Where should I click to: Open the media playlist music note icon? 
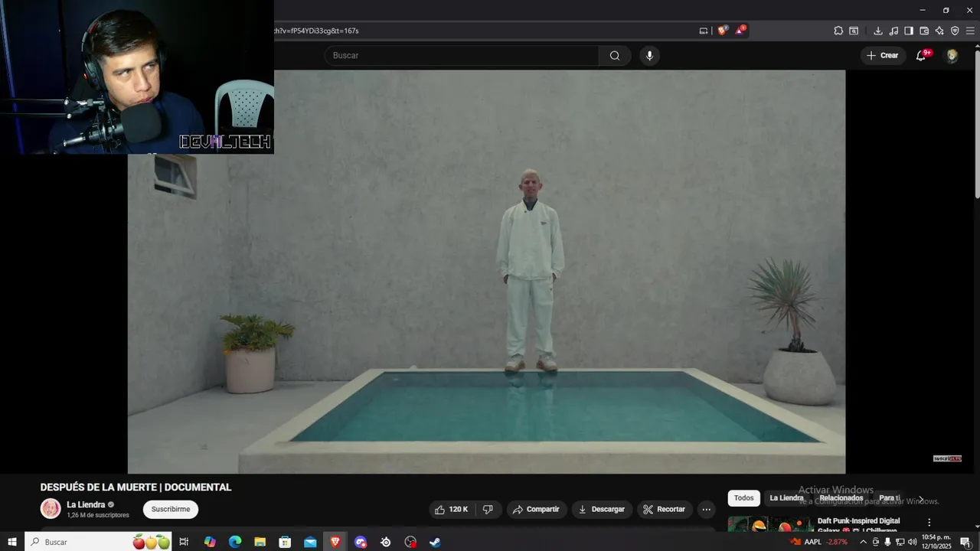pyautogui.click(x=893, y=31)
